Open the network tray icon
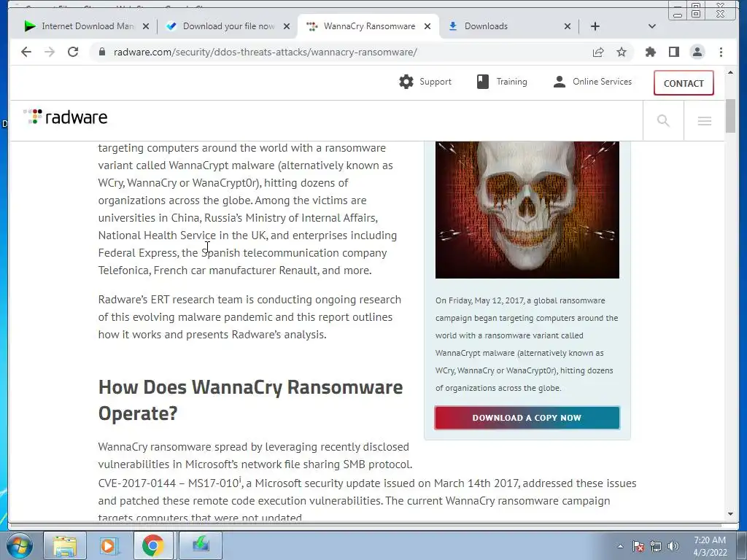747x560 pixels. click(x=656, y=546)
